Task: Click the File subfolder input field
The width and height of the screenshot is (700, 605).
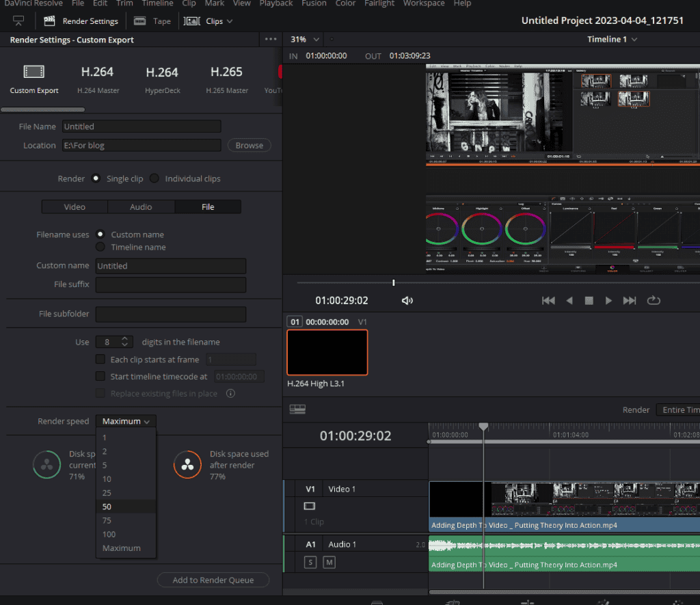Action: [170, 314]
